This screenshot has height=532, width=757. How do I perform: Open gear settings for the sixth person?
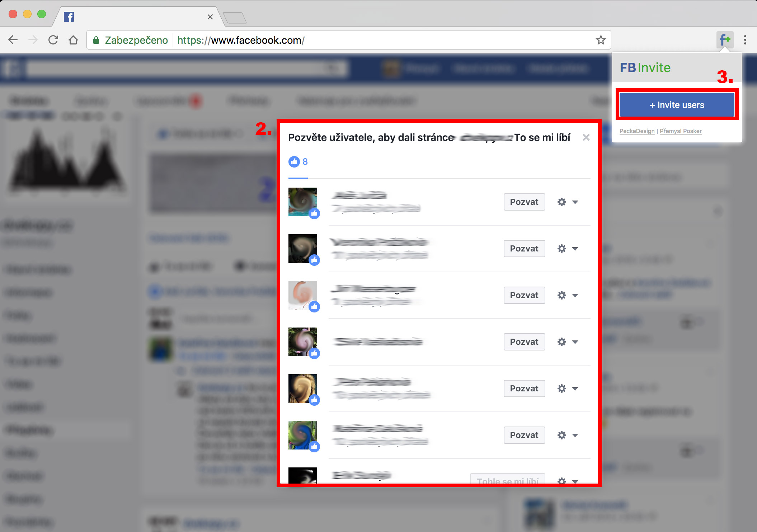562,435
